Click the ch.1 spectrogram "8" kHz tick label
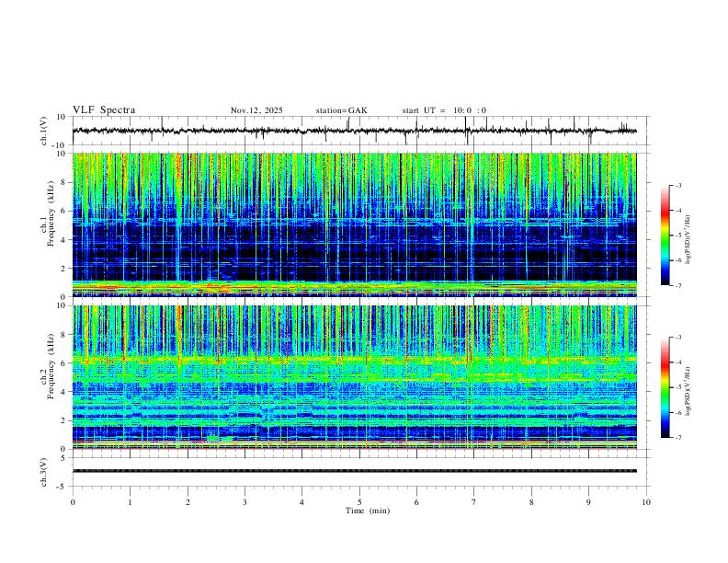 coord(63,182)
